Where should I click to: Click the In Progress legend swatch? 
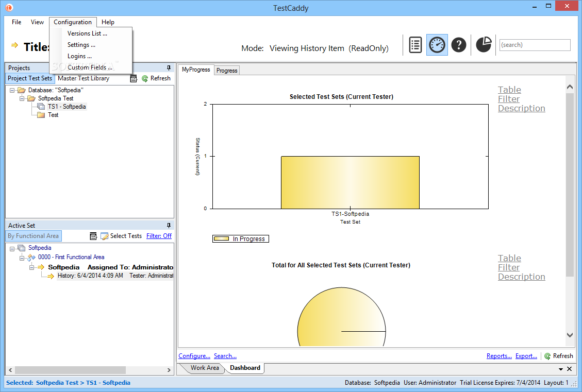coord(221,239)
